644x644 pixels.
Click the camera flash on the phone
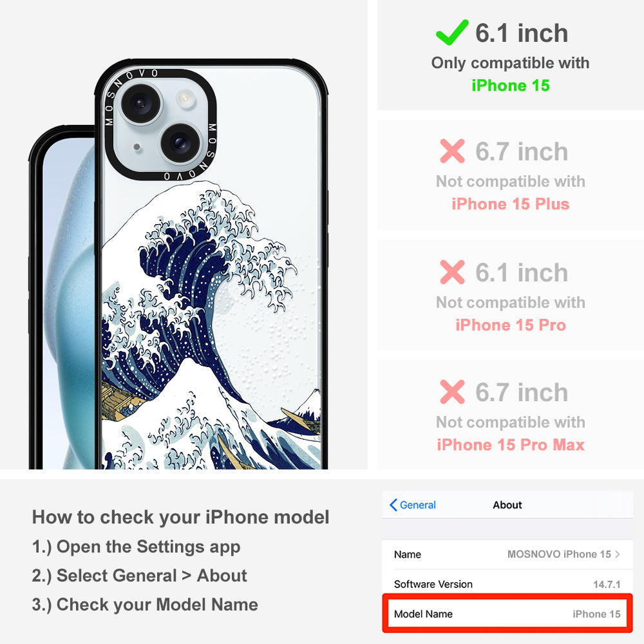click(185, 98)
